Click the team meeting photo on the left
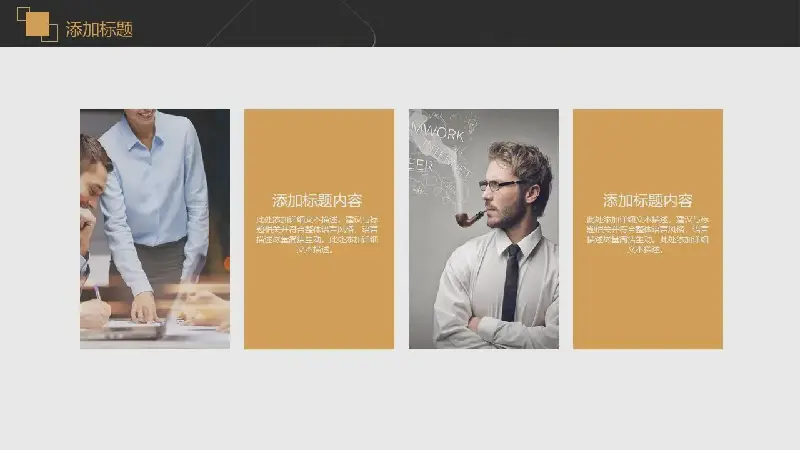The image size is (800, 450). click(x=155, y=229)
